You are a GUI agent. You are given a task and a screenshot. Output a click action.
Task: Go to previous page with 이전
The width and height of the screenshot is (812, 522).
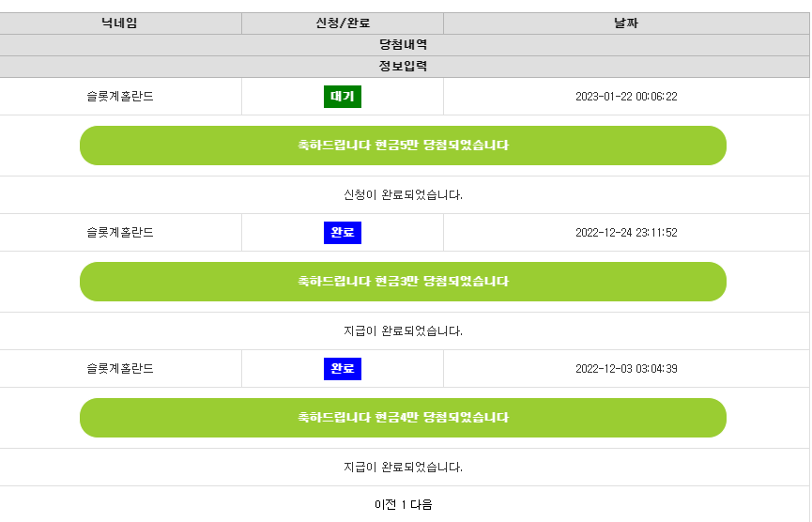[x=385, y=504]
